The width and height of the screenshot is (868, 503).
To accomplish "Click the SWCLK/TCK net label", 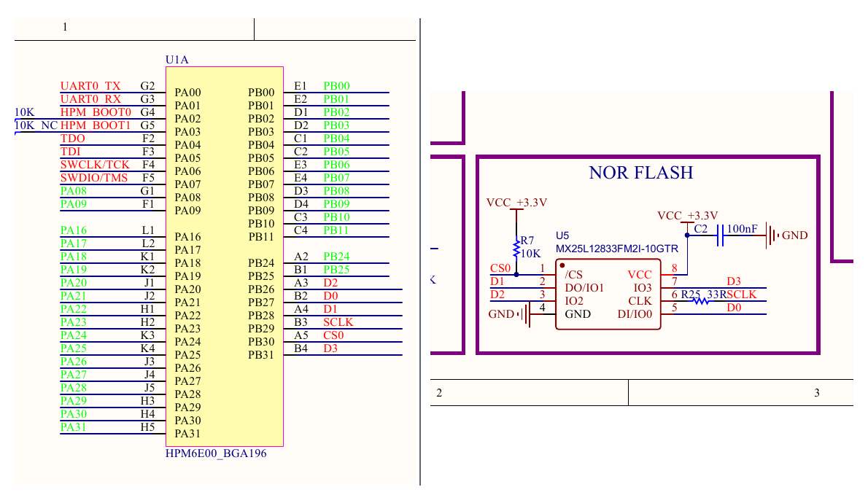I will [95, 164].
